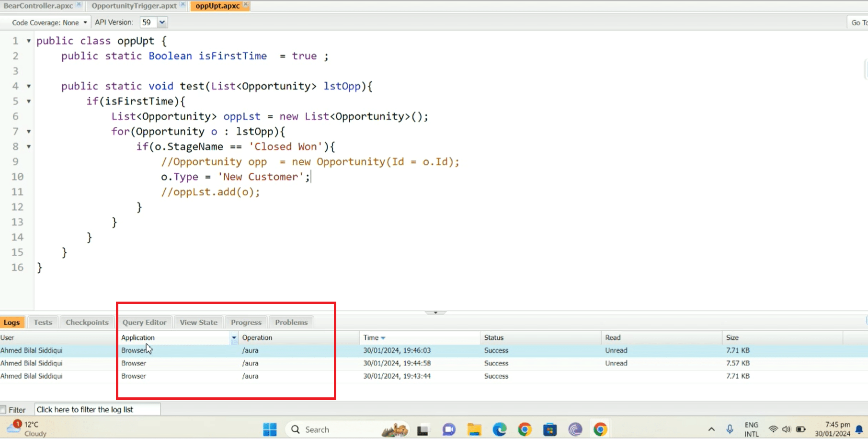Screen dimensions: 868x439
Task: Close the oppUpt.apxc tab
Action: click(246, 4)
